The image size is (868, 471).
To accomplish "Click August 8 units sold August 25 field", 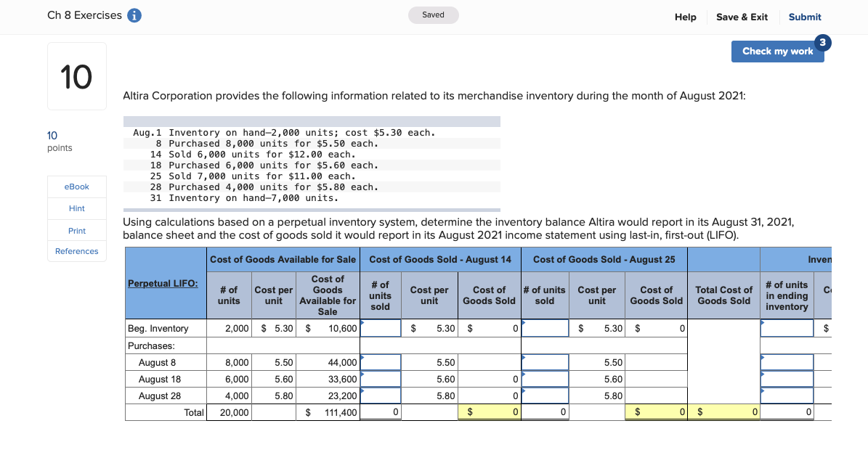I will pyautogui.click(x=545, y=362).
